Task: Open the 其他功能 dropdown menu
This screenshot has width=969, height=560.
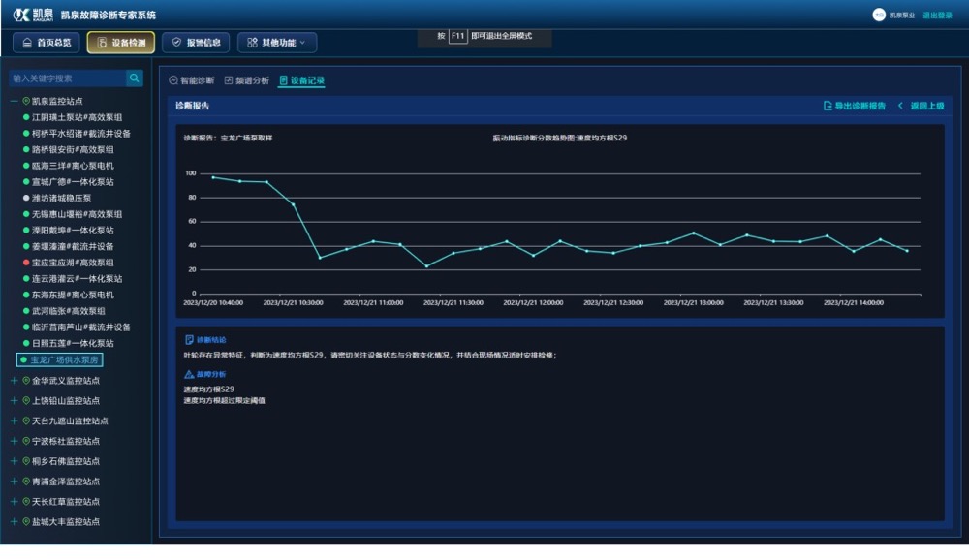Action: (276, 43)
